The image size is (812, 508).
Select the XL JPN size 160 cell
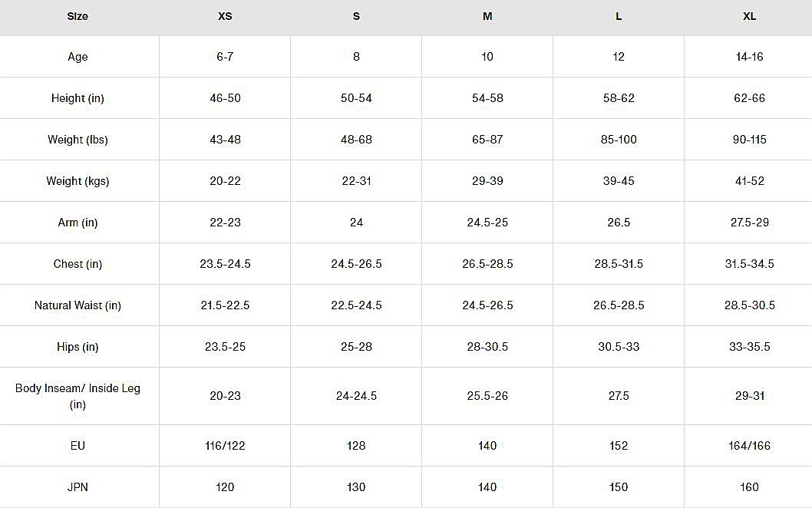(749, 487)
